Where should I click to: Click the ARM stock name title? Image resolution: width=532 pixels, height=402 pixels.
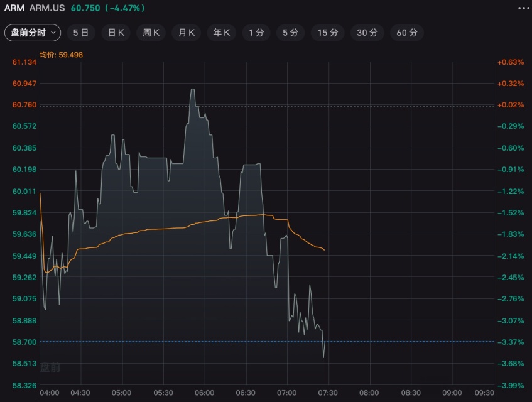pyautogui.click(x=14, y=8)
